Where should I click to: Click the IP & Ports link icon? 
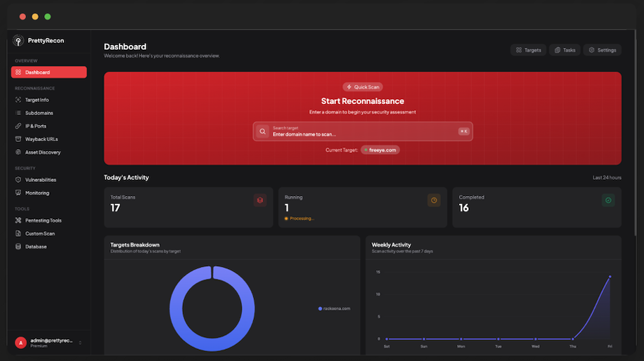coord(18,126)
